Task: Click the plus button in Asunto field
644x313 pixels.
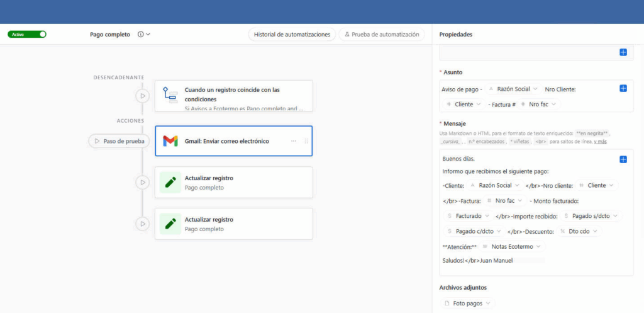Action: pos(623,88)
